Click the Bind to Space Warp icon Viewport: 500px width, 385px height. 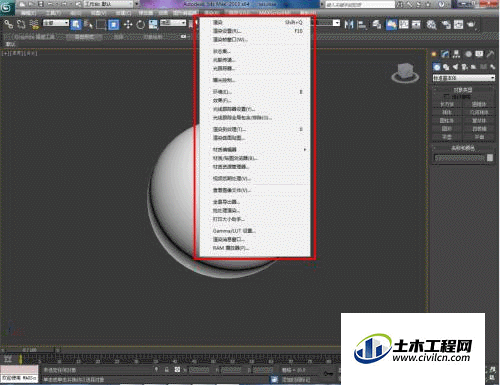tap(34, 24)
